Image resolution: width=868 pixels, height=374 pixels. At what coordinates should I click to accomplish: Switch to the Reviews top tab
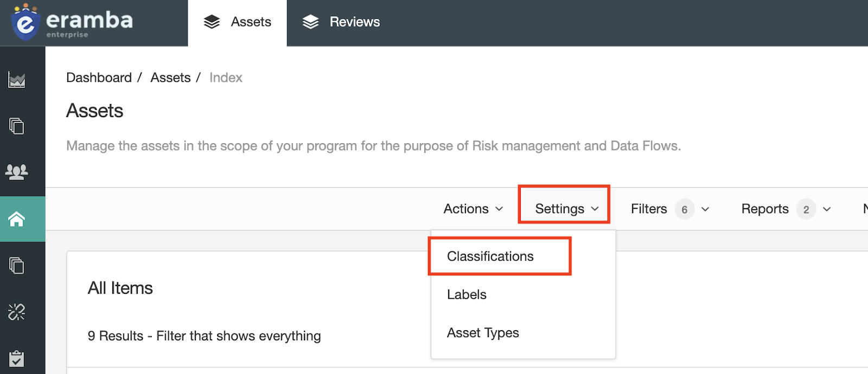[x=341, y=22]
